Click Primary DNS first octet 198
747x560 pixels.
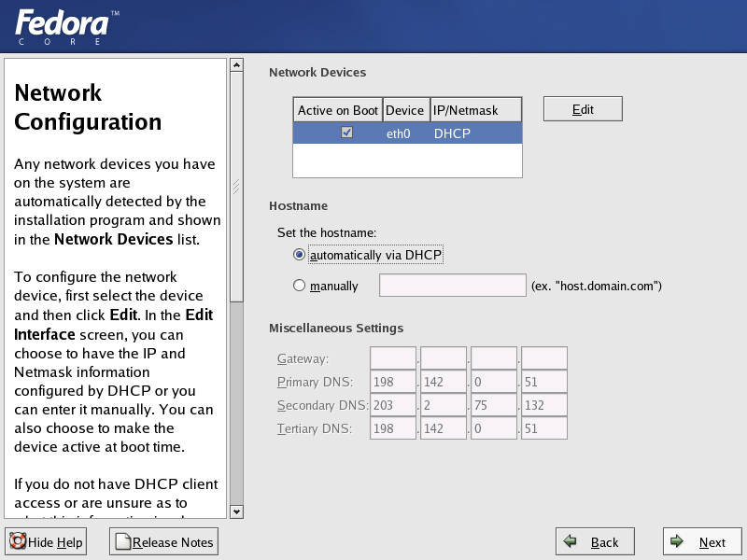pos(393,382)
